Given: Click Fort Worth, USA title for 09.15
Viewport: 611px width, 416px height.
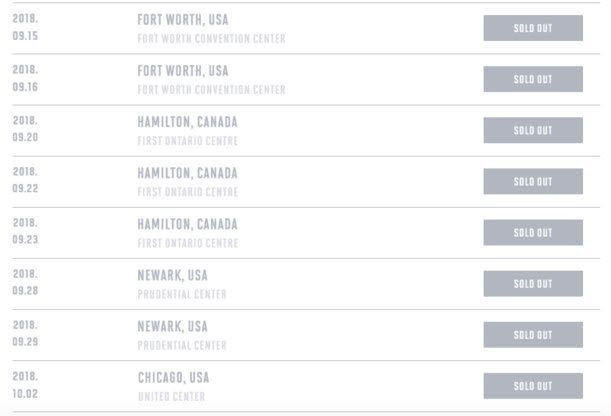Looking at the screenshot, I should [182, 20].
